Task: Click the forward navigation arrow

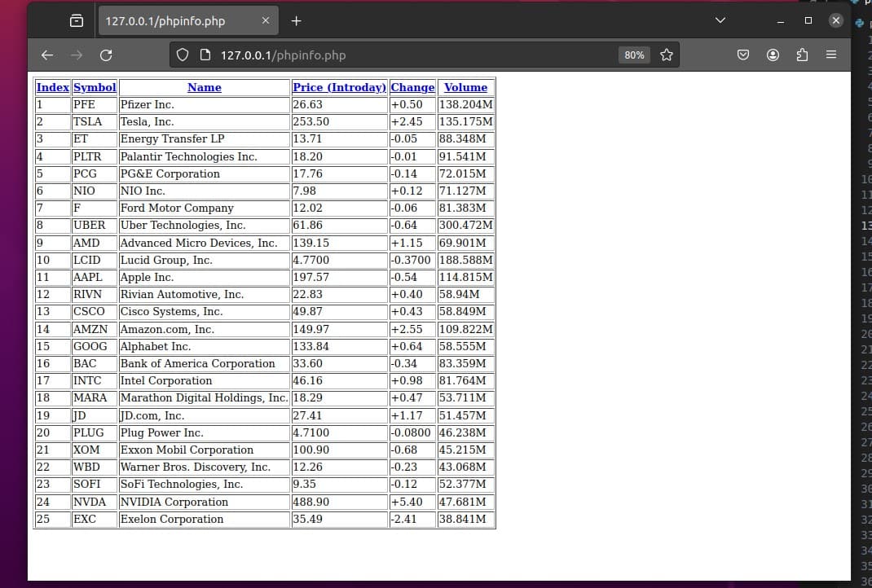Action: click(x=76, y=55)
